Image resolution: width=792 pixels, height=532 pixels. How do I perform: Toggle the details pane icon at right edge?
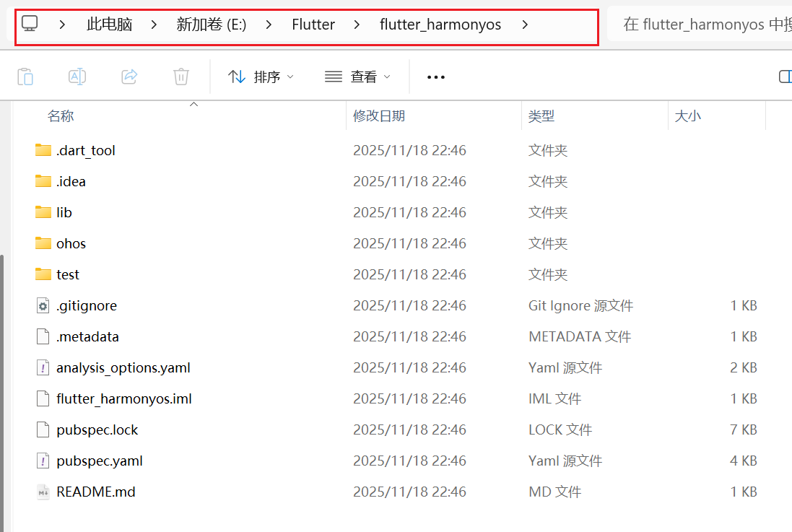[x=786, y=77]
